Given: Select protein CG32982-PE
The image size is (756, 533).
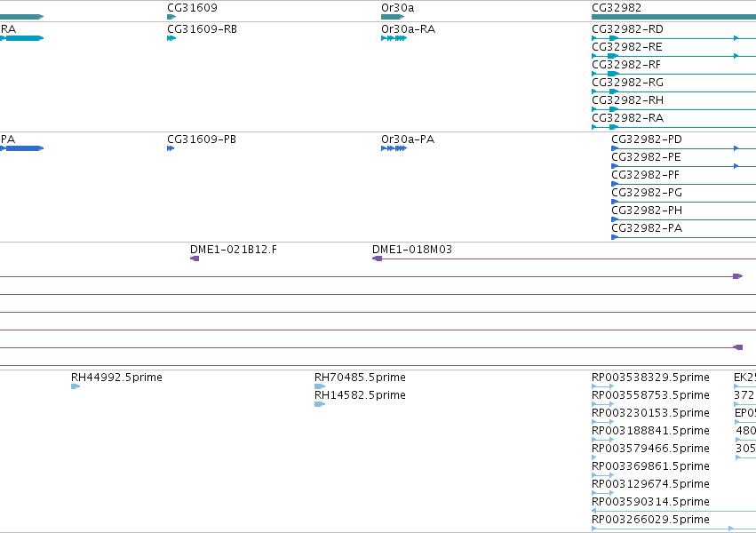Looking at the screenshot, I should (646, 157).
